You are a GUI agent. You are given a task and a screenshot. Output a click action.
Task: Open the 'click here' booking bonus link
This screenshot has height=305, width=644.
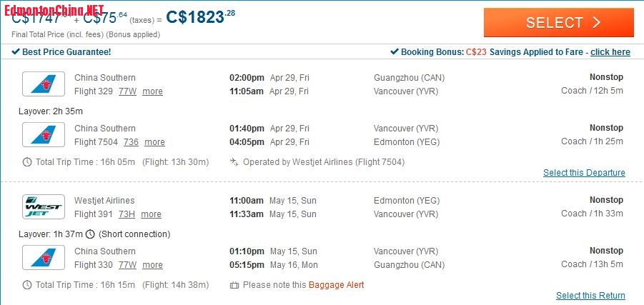point(610,52)
